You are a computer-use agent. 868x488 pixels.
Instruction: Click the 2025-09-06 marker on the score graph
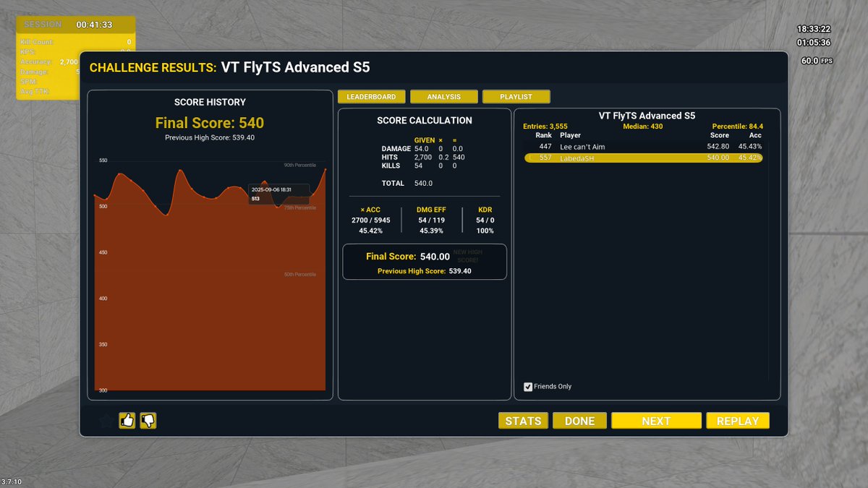[278, 192]
